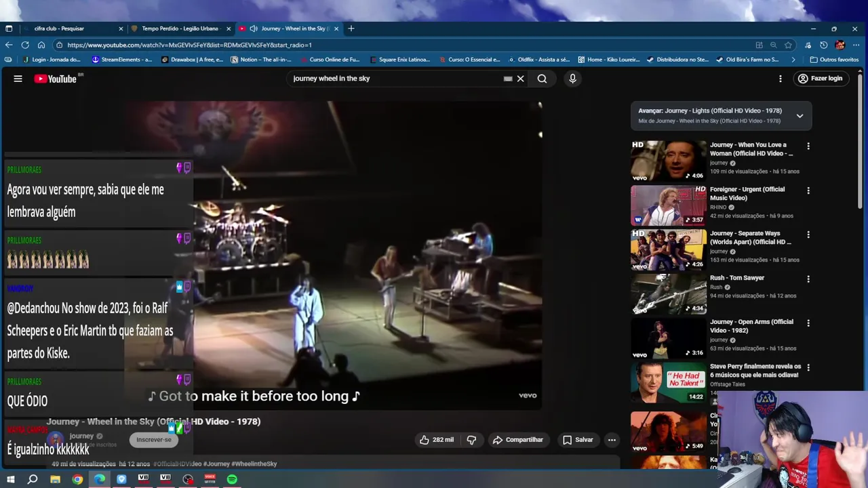Viewport: 868px width, 488px height.
Task: Dislike the video
Action: coord(471,440)
